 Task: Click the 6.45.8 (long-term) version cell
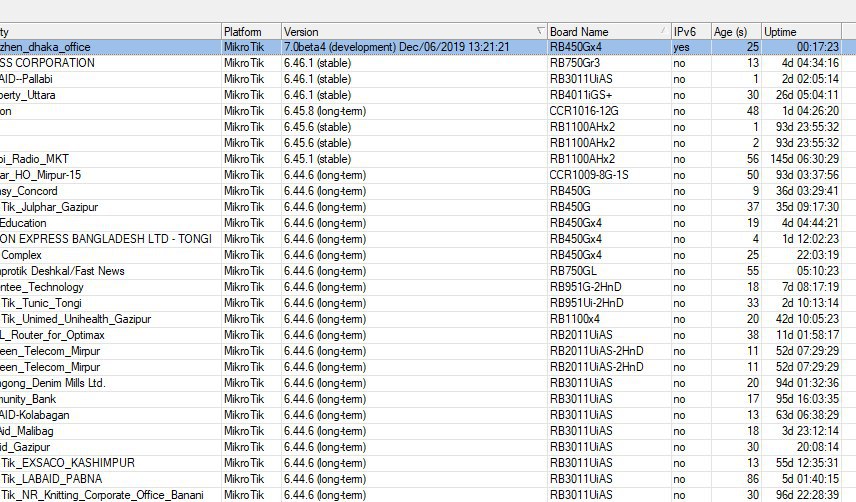(414, 111)
